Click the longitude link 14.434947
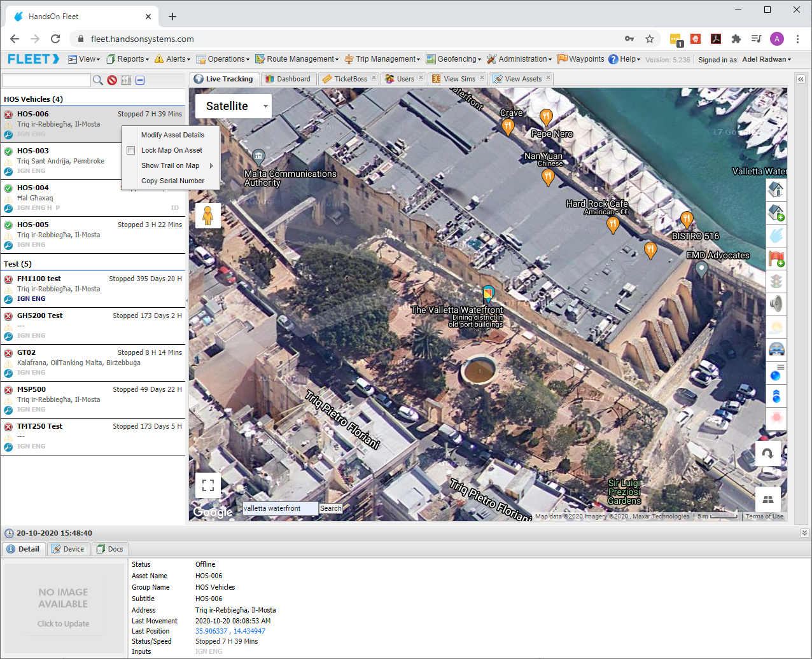Image resolution: width=812 pixels, height=659 pixels. click(249, 631)
